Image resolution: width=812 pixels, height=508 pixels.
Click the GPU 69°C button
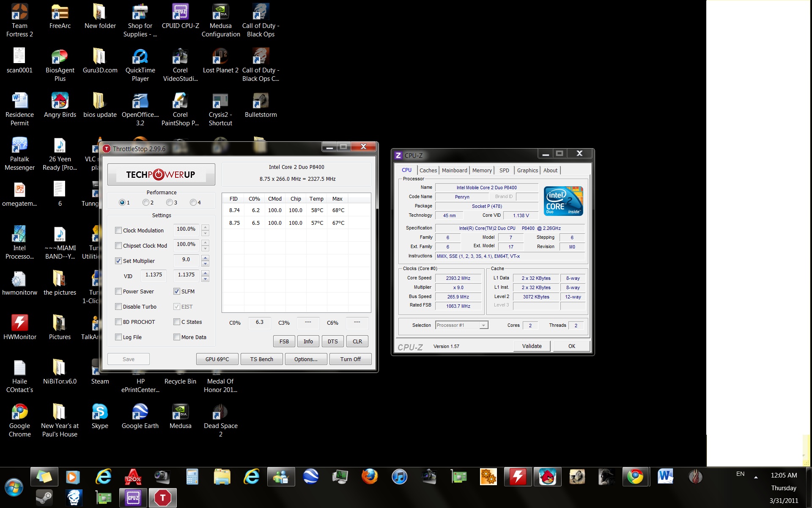click(x=217, y=359)
